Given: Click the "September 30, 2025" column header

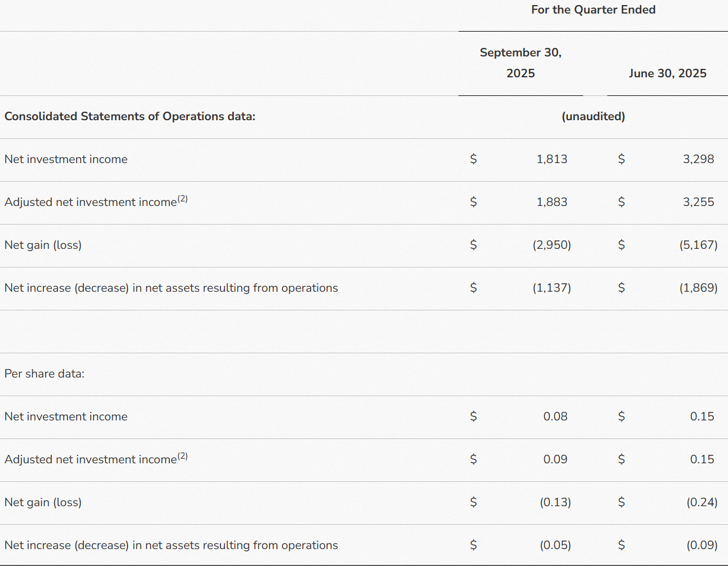Looking at the screenshot, I should 520,63.
